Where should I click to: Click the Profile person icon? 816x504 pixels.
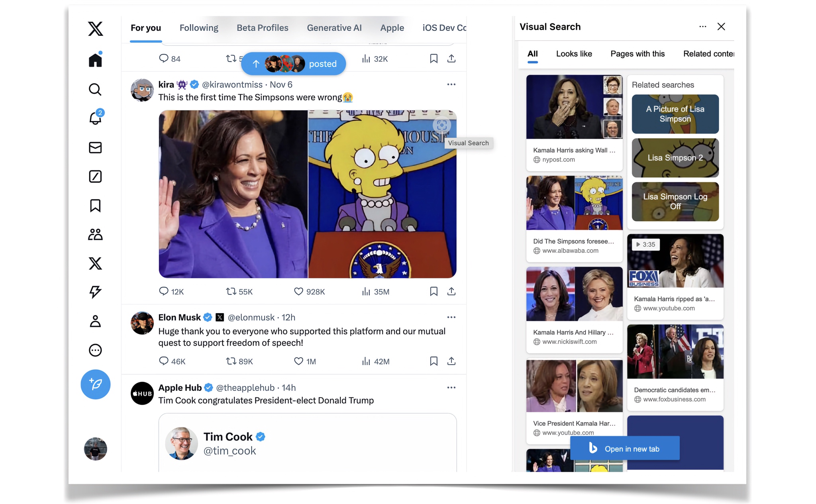pos(95,322)
